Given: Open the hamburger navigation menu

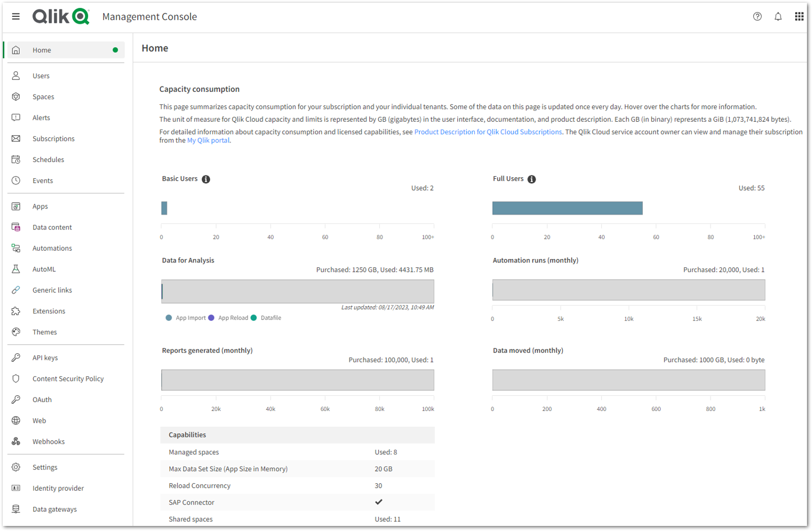Looking at the screenshot, I should pos(16,16).
